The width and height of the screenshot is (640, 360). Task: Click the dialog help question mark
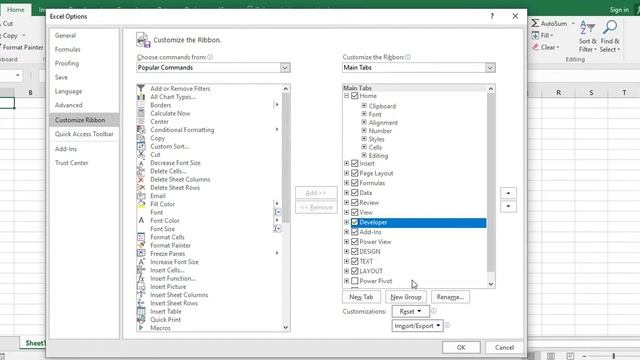coord(492,16)
